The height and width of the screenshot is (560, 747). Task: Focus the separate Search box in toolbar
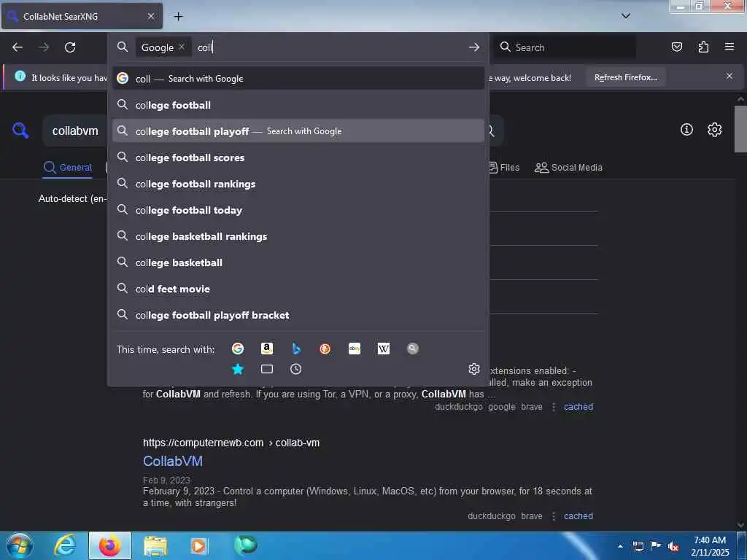point(565,47)
